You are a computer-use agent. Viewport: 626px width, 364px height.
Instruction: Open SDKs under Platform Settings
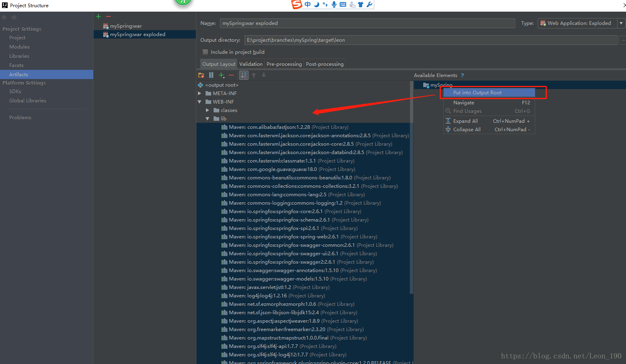[15, 92]
